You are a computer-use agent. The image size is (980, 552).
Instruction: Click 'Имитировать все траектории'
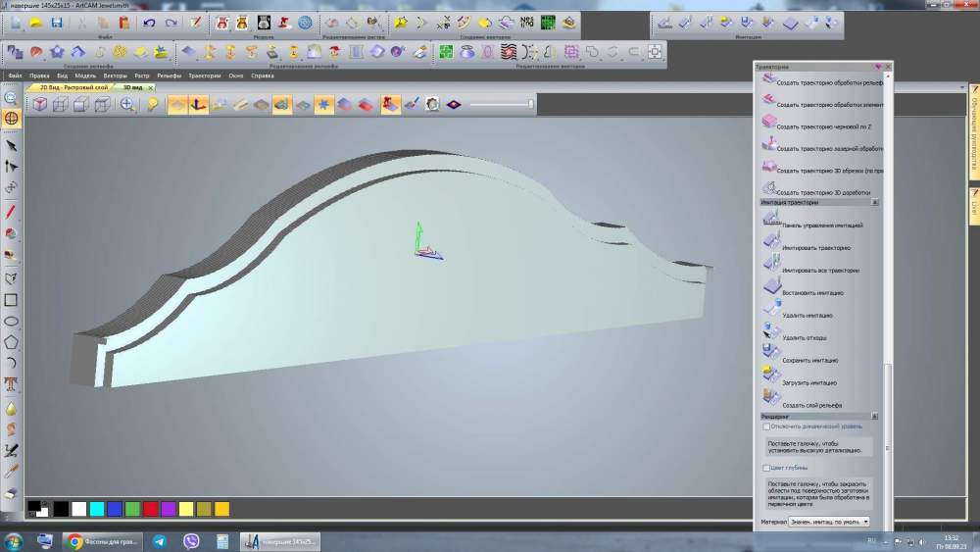point(819,270)
